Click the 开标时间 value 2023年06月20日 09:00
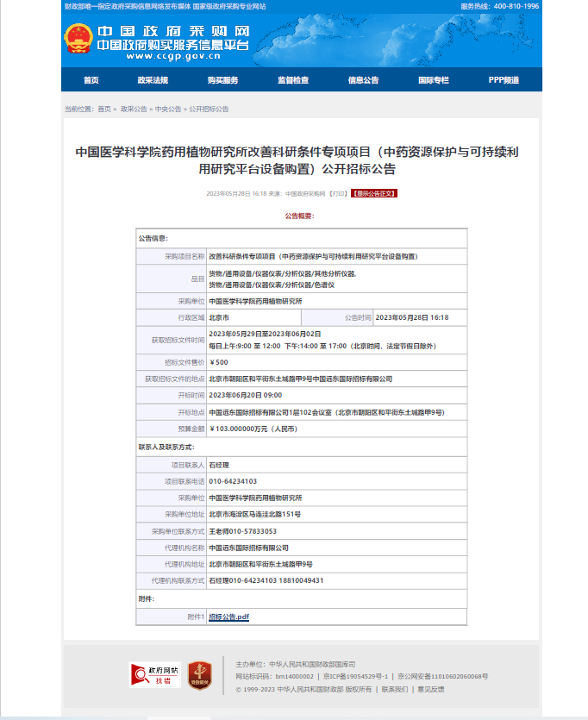 click(246, 396)
